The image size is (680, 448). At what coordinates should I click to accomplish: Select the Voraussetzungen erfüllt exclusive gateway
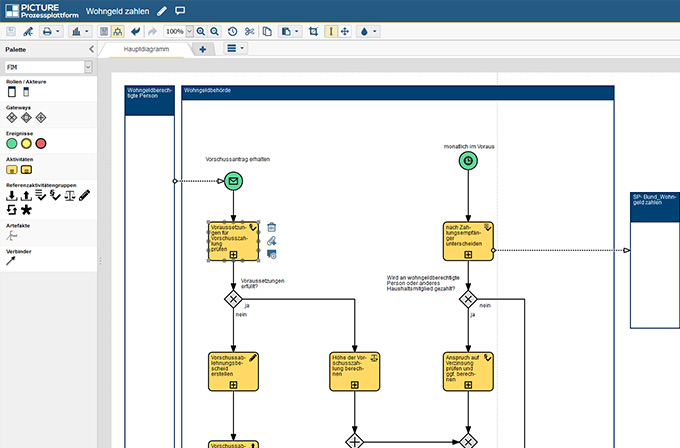pos(233,299)
